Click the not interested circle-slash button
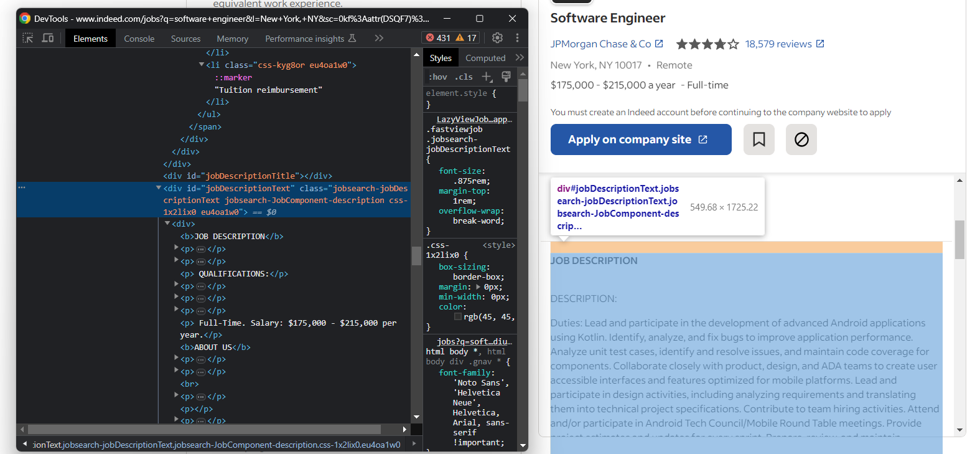Screen dimensions: 980x454 (801, 140)
